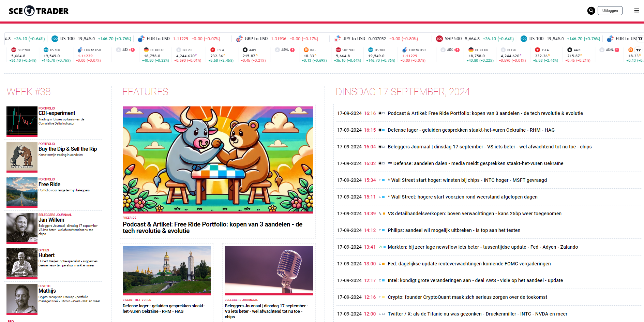Click the TradingView logo beside the top ticker

tap(640, 39)
